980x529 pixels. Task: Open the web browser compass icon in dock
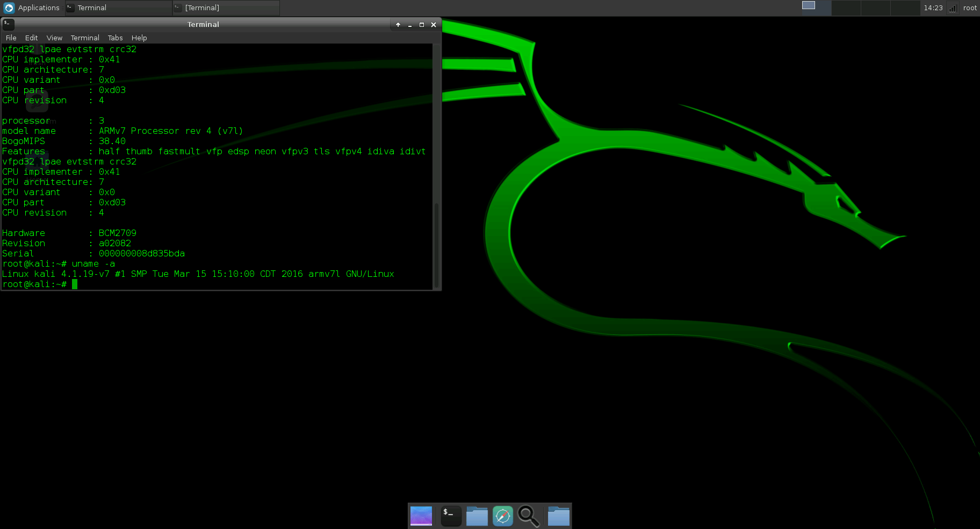pos(503,516)
